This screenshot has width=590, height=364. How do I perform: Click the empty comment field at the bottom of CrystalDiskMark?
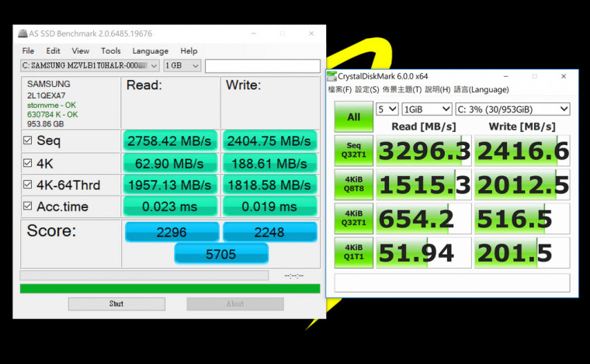pyautogui.click(x=453, y=283)
